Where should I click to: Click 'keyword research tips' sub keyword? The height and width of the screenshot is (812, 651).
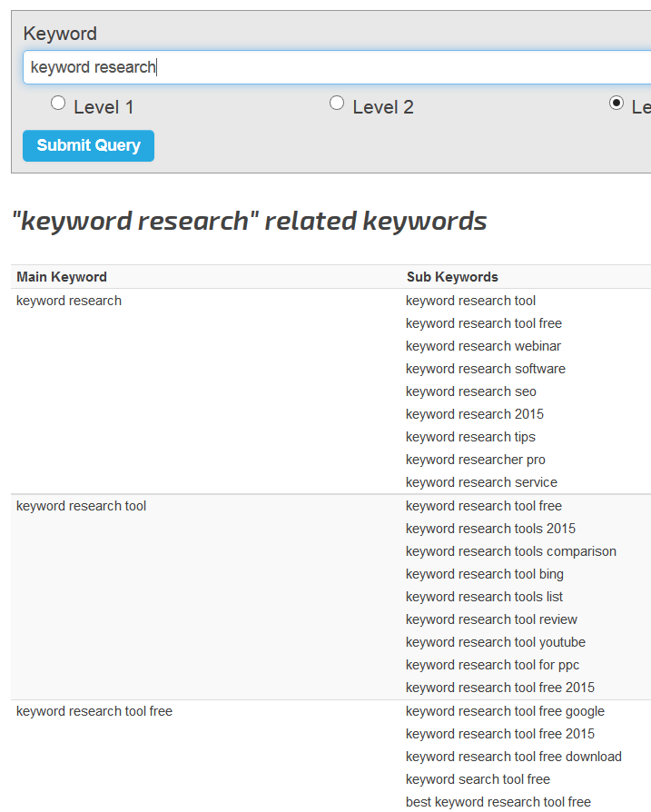[470, 437]
